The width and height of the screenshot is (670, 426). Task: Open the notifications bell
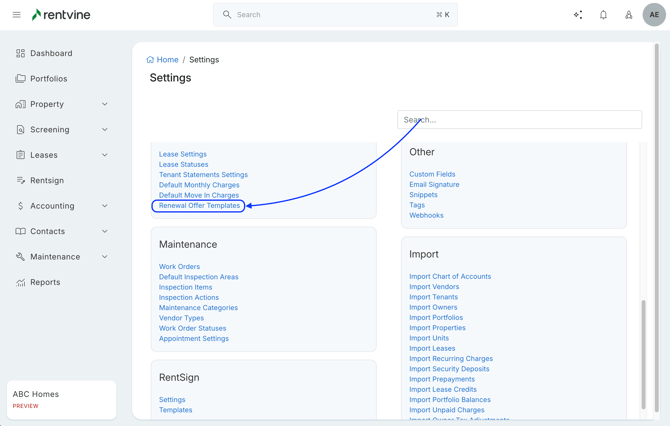click(x=603, y=15)
